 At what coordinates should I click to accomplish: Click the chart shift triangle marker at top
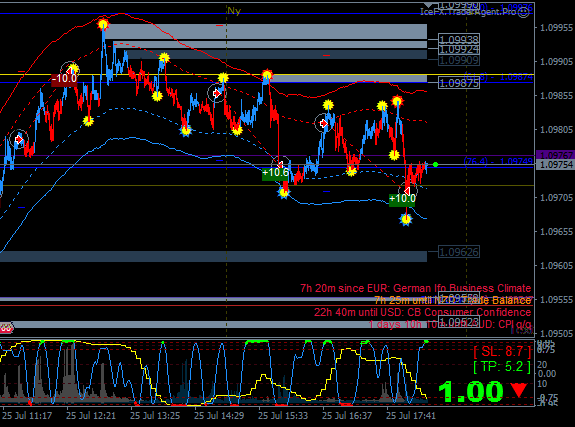click(x=429, y=5)
